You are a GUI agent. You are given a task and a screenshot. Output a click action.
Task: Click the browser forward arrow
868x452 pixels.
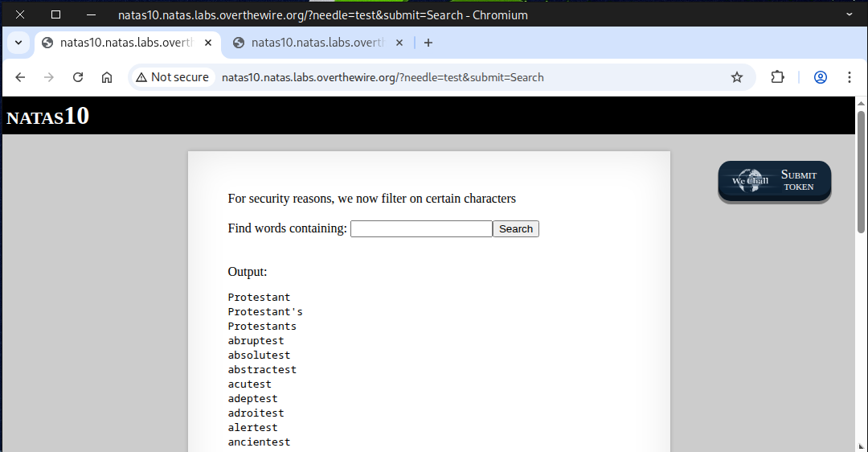(49, 77)
